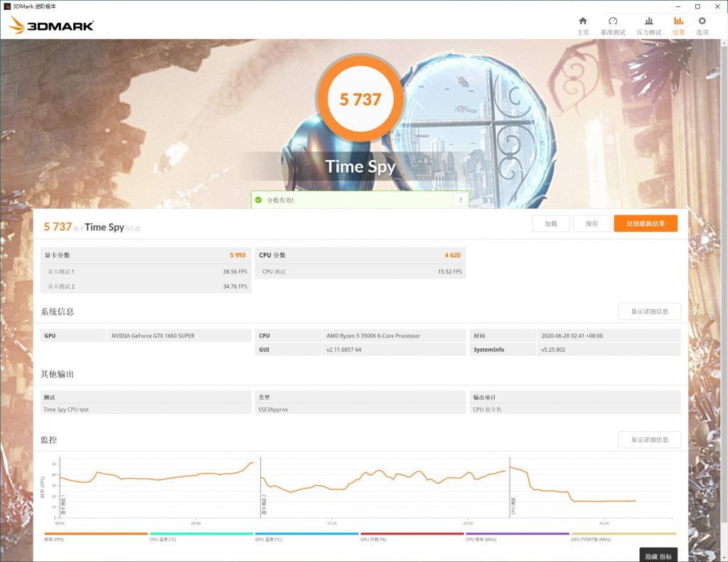Click the 显卡测试 1 result 38.56 FPS
The height and width of the screenshot is (562, 728).
[x=235, y=271]
